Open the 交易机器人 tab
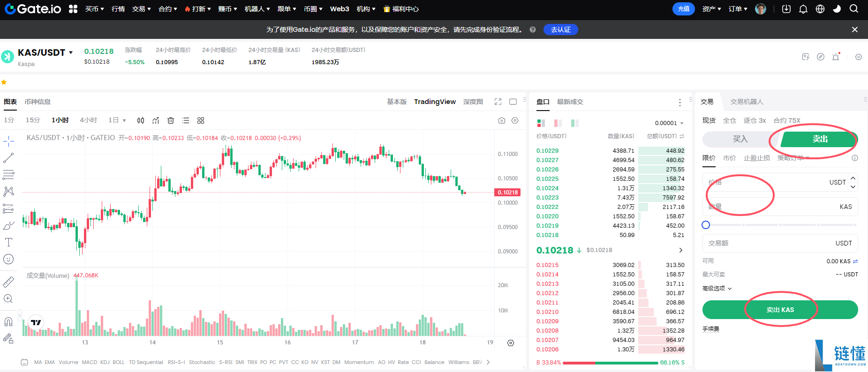Viewport: 868px width, 372px height. point(747,102)
